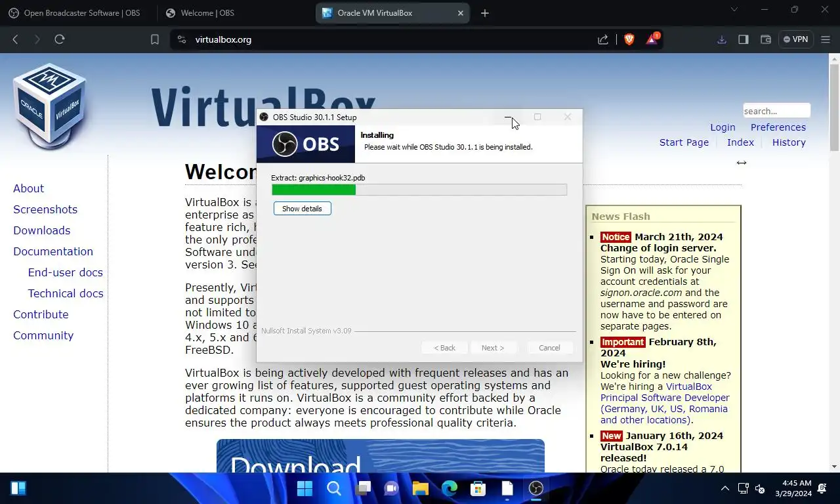Open the Chat app on the taskbar

(392, 488)
